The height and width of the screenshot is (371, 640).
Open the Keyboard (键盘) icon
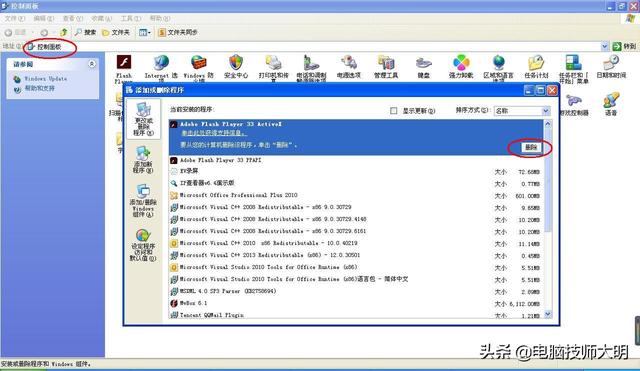coord(424,67)
